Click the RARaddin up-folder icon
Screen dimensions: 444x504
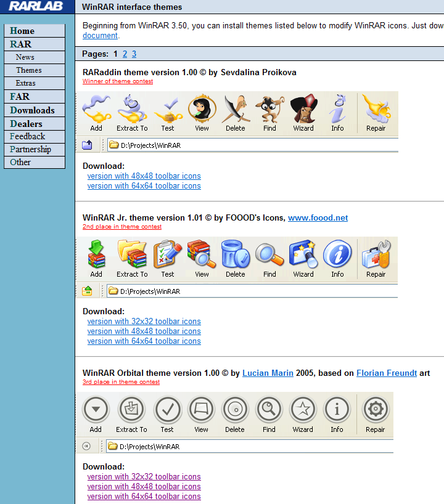(87, 145)
